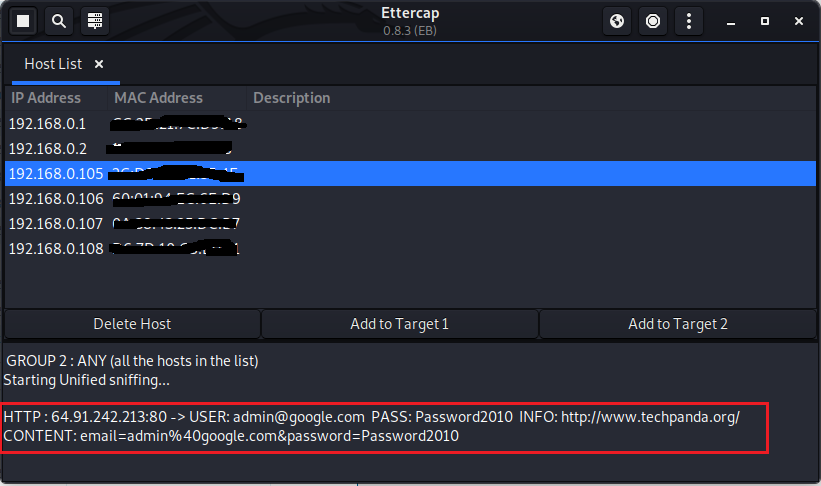Click the stop MITM circle icon
Image resolution: width=821 pixels, height=486 pixels.
click(x=653, y=20)
